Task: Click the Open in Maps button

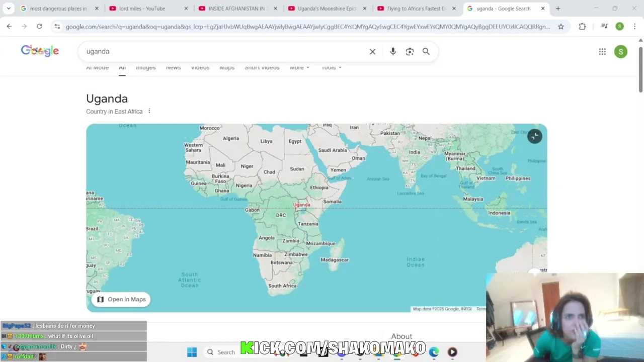Action: click(121, 299)
